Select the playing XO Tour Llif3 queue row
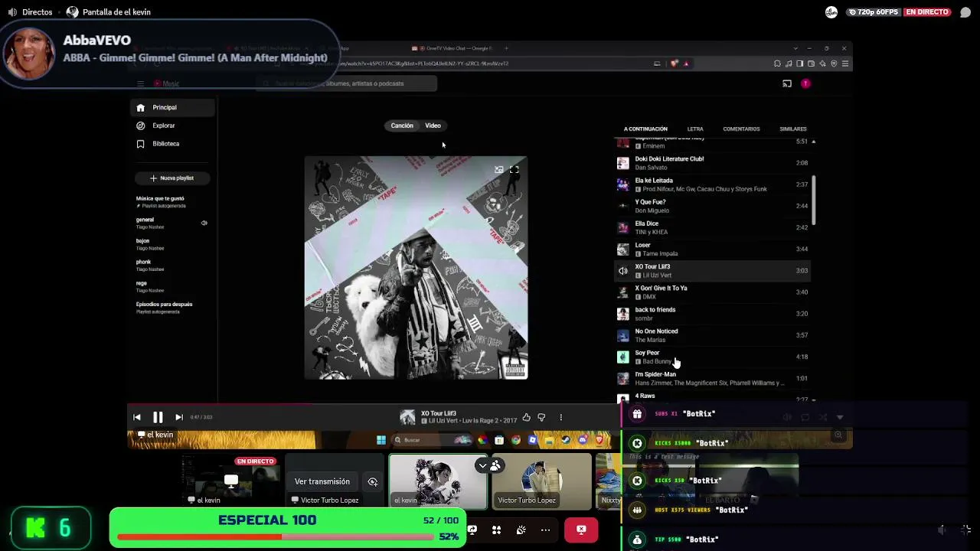 click(713, 270)
